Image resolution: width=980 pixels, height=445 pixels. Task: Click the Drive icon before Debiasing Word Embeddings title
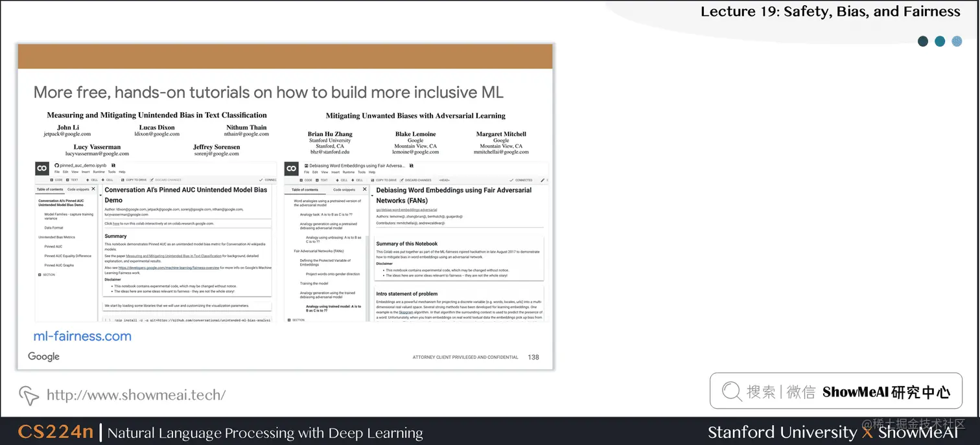[307, 166]
